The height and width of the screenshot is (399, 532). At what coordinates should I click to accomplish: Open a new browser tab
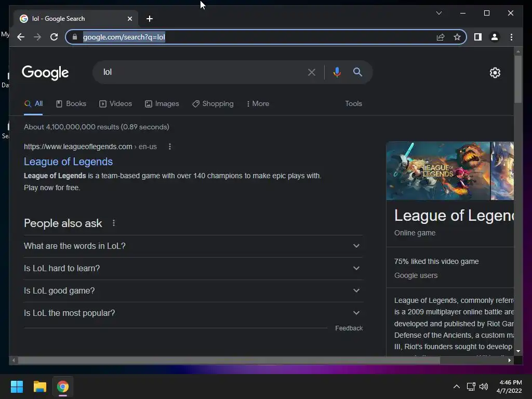coord(150,19)
